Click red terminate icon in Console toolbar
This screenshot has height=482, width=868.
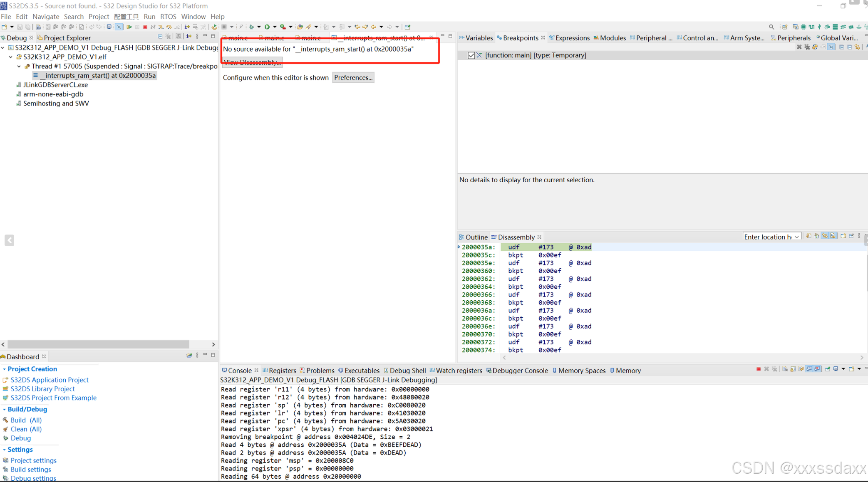click(758, 369)
